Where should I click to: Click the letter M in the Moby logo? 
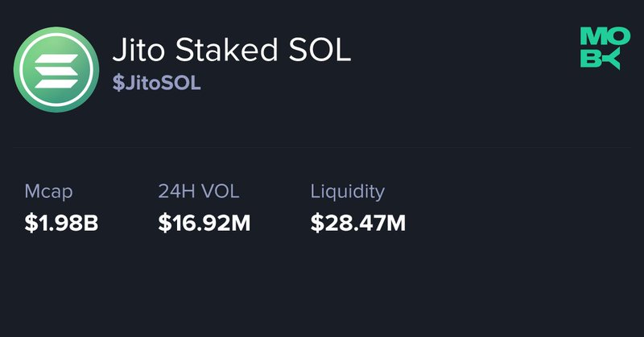click(x=591, y=37)
